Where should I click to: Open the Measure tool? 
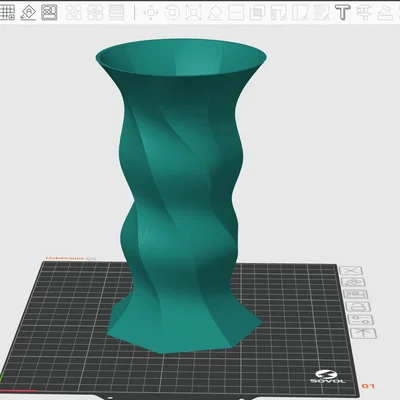[364, 12]
